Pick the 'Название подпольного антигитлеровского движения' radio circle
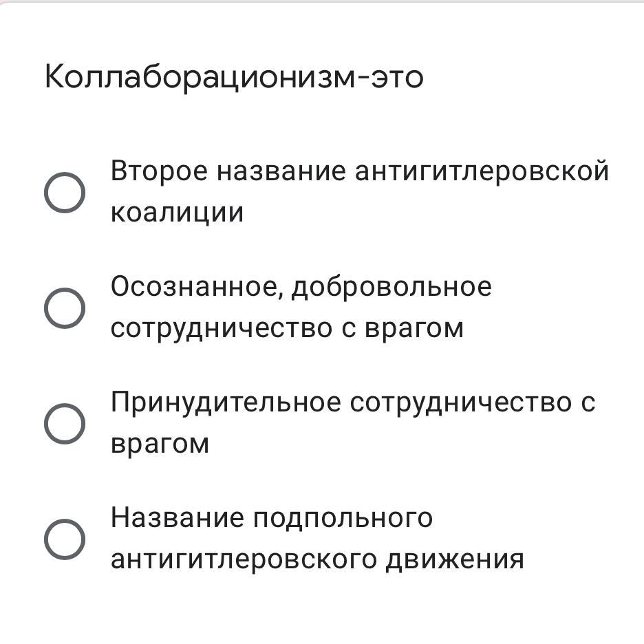The image size is (644, 644). click(65, 539)
